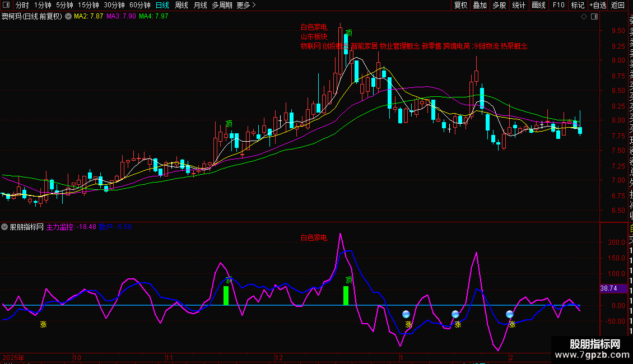Open the 多周期 multi-period view
This screenshot has width=633, height=364.
[x=222, y=5]
